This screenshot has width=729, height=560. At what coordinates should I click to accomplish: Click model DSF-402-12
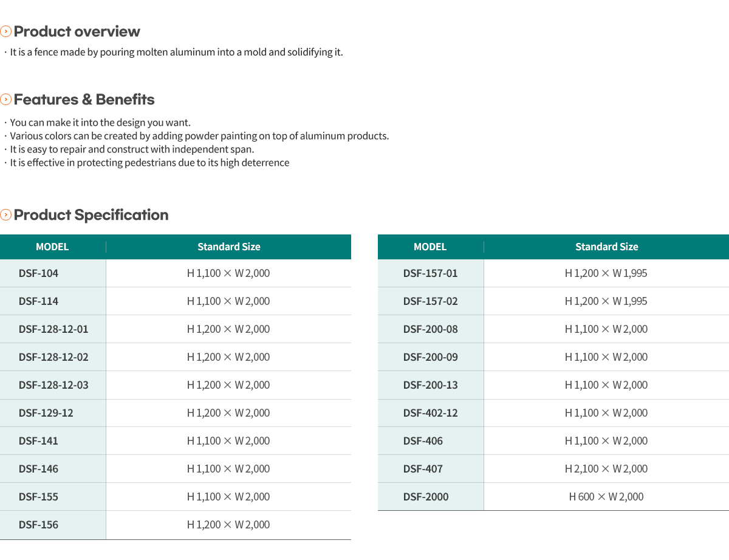coord(430,413)
